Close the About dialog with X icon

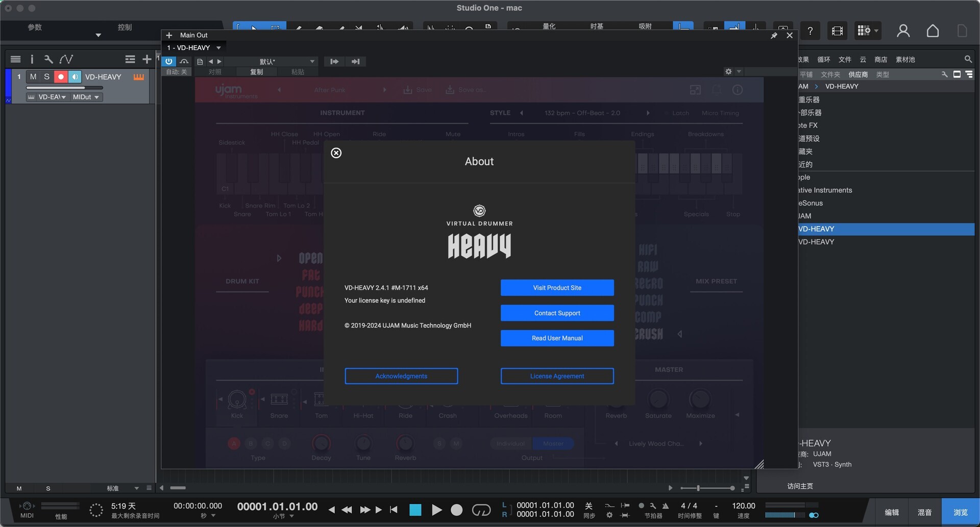tap(336, 153)
